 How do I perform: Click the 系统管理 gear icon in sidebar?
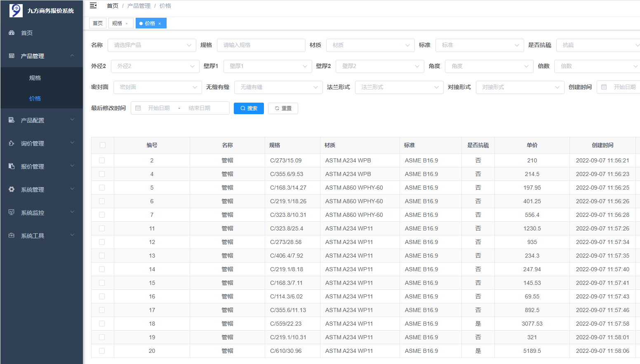point(12,189)
